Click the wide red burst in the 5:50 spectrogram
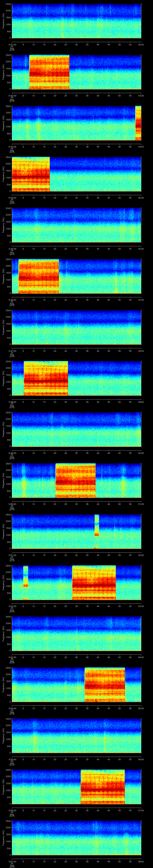The height and width of the screenshot is (868, 153). 75,480
